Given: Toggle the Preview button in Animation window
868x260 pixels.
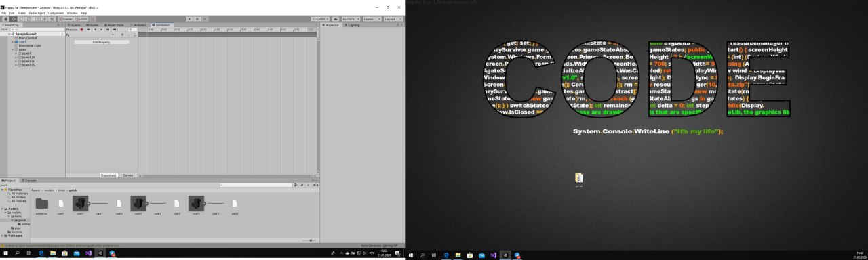Looking at the screenshot, I should (72, 30).
